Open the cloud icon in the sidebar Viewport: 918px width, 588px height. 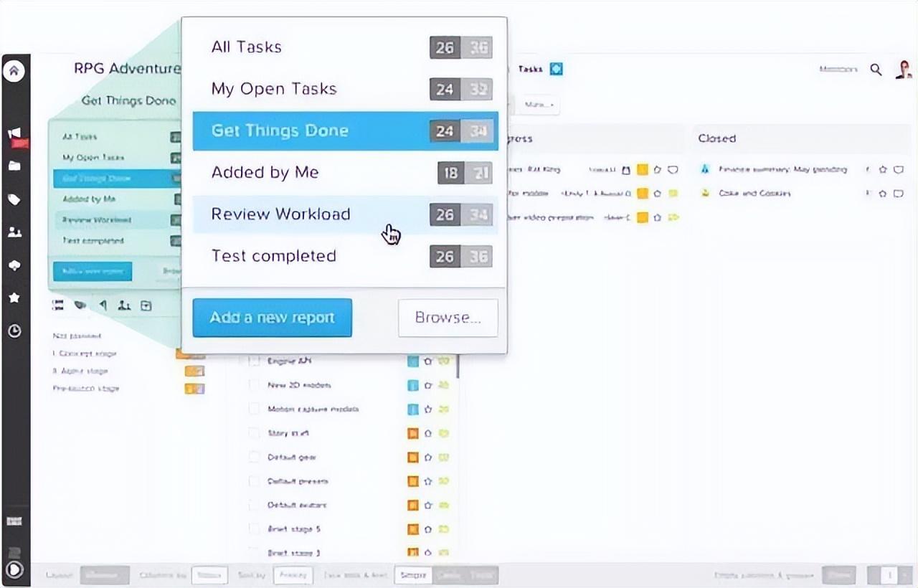(14, 265)
